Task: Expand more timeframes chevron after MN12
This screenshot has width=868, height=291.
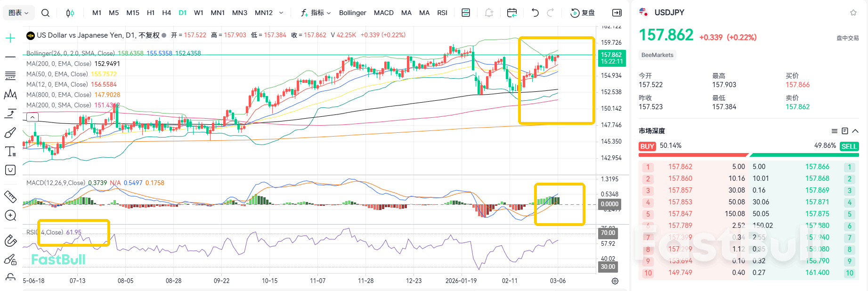Action: 281,13
